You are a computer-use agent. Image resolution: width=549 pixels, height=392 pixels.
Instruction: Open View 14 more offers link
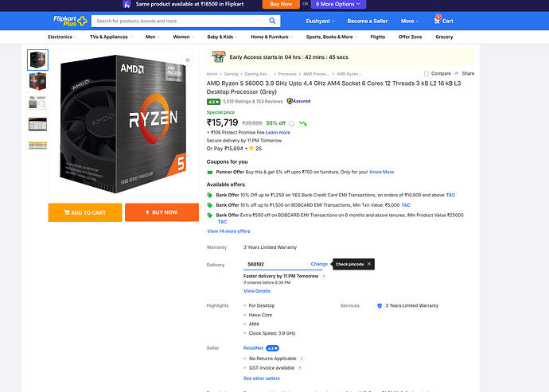[228, 231]
